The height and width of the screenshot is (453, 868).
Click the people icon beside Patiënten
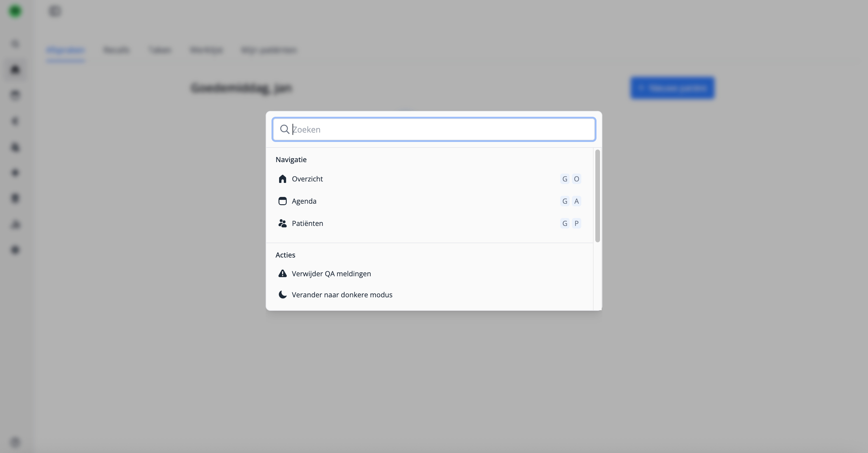(282, 223)
